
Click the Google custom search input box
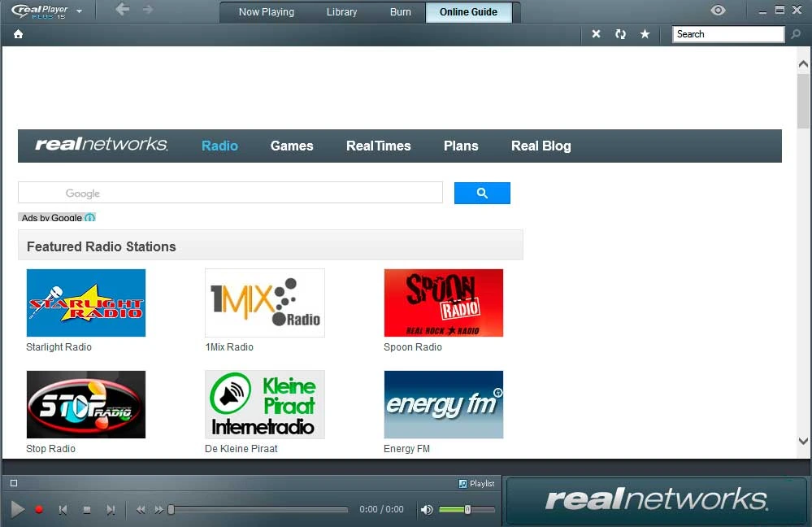pyautogui.click(x=231, y=193)
